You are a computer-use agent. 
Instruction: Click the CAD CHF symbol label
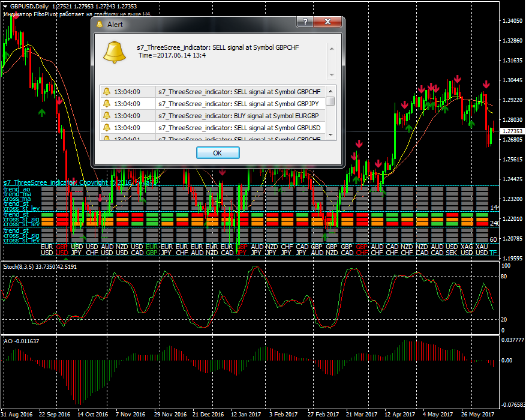(392, 250)
